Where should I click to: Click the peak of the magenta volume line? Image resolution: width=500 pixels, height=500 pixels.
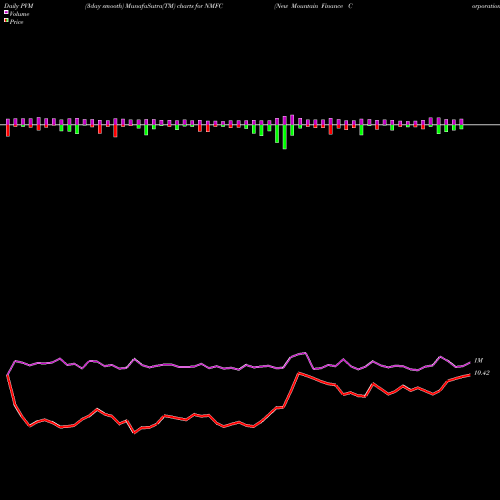[305, 353]
